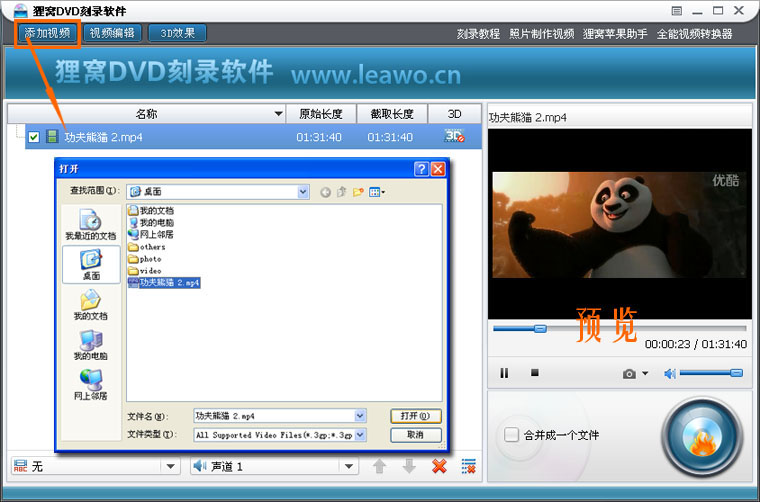Click the 截取长度 column header
Image resolution: width=760 pixels, height=502 pixels.
392,114
